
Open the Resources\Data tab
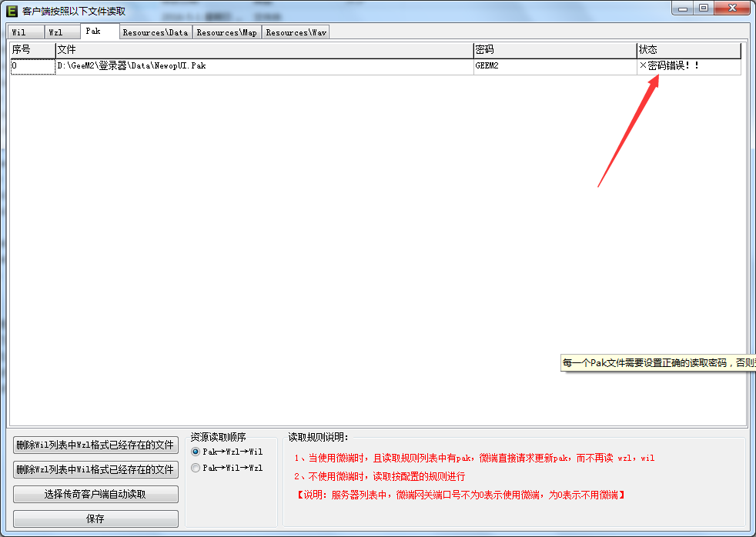click(x=156, y=32)
